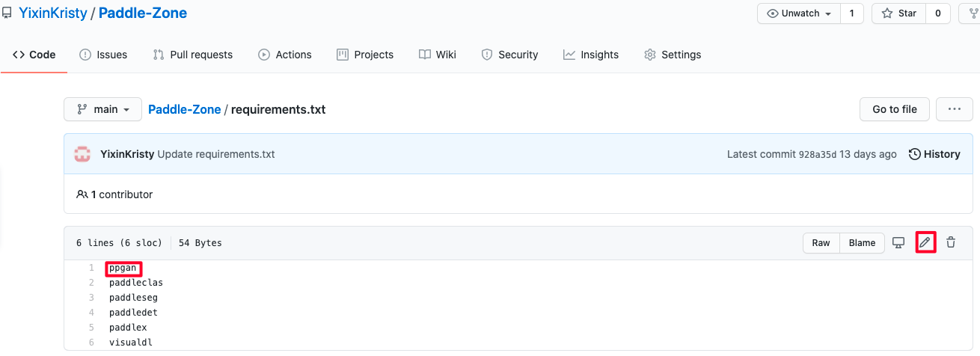Open the Wiki tab
The image size is (980, 356).
point(438,55)
